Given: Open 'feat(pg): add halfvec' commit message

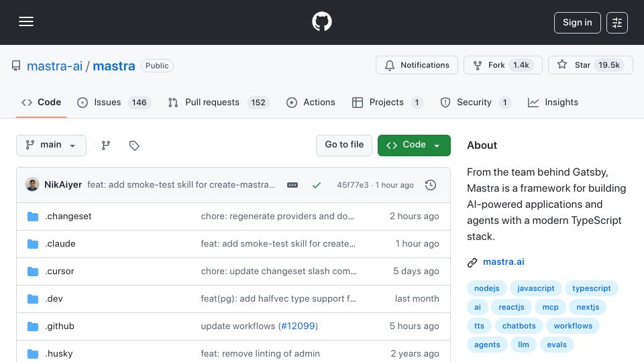Looking at the screenshot, I should coord(278,299).
